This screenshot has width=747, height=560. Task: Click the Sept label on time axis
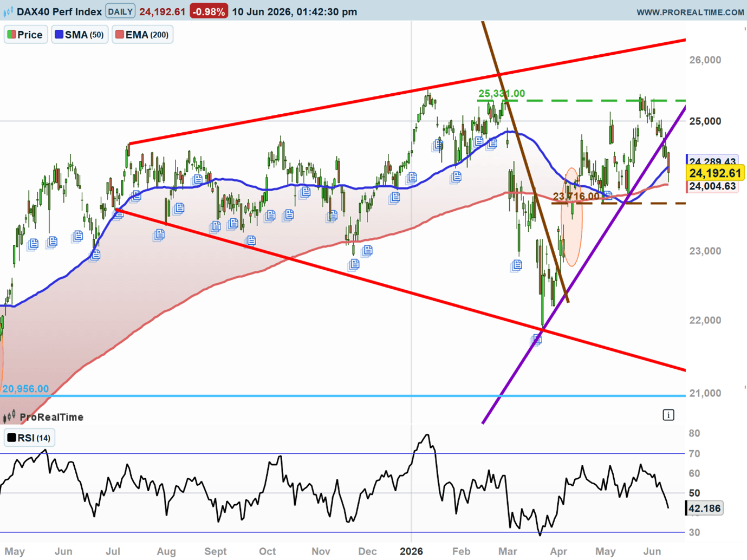[x=215, y=551]
